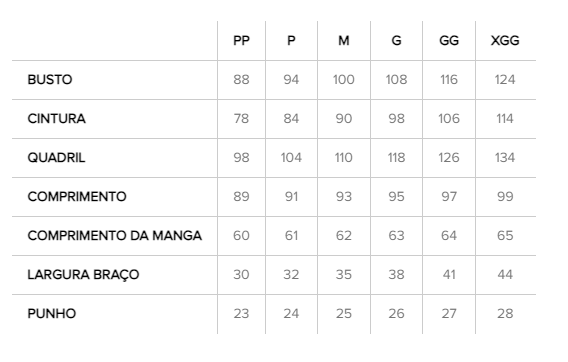Click manga length value 61 for P

[x=291, y=236]
